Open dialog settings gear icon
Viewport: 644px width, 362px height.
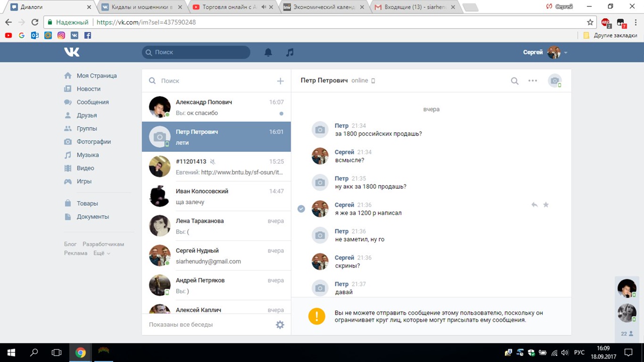(280, 325)
